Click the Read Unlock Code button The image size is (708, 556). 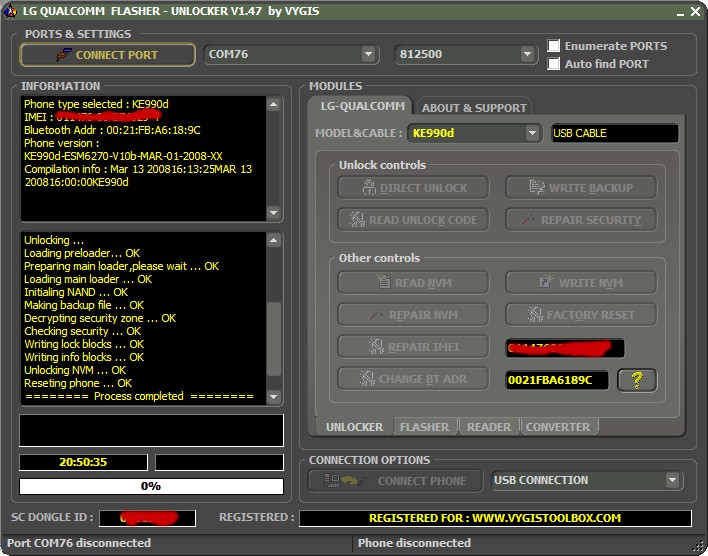[x=413, y=220]
